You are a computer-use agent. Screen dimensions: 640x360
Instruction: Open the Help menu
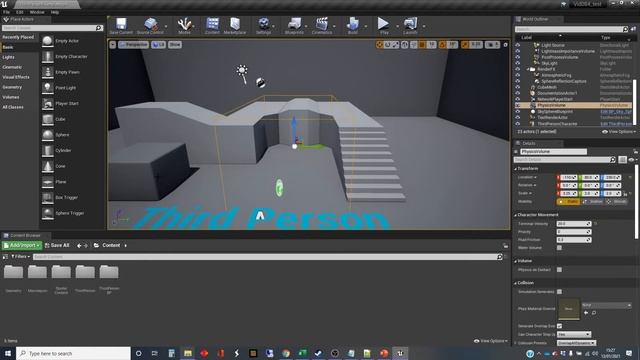coord(55,12)
